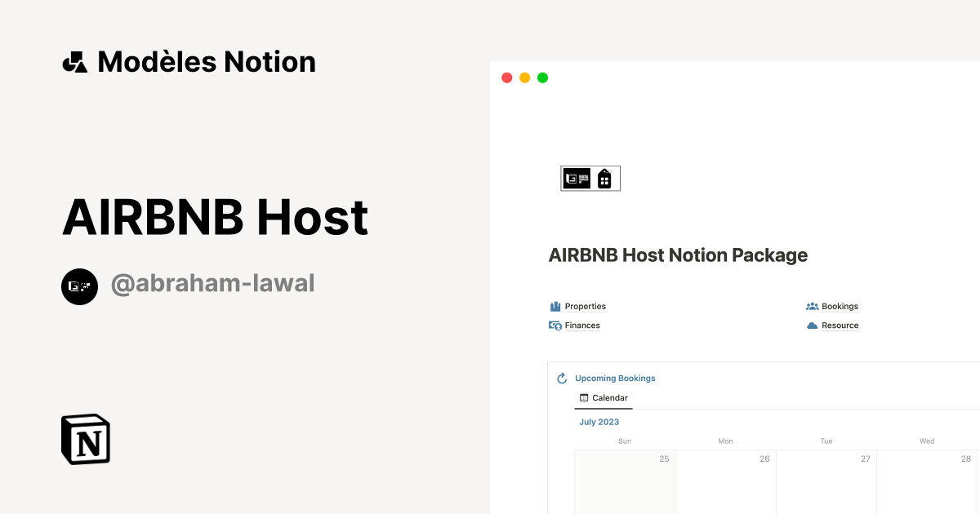Open the Finances page link

[x=581, y=325]
